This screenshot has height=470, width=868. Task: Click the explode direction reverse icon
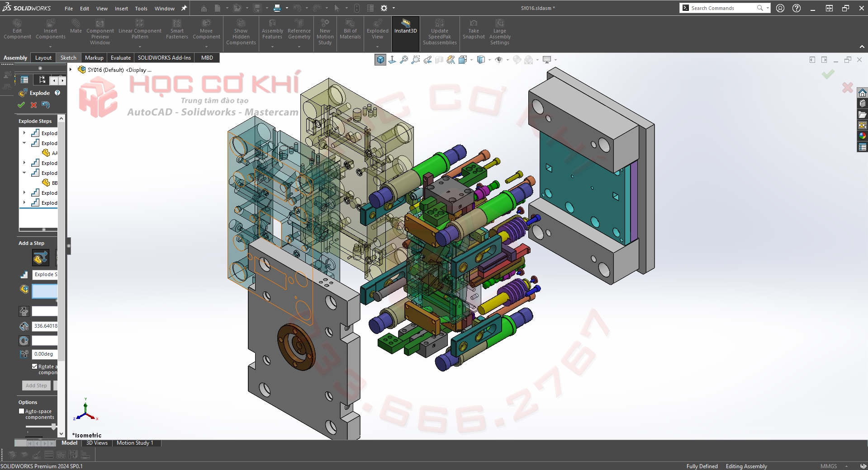tap(24, 311)
